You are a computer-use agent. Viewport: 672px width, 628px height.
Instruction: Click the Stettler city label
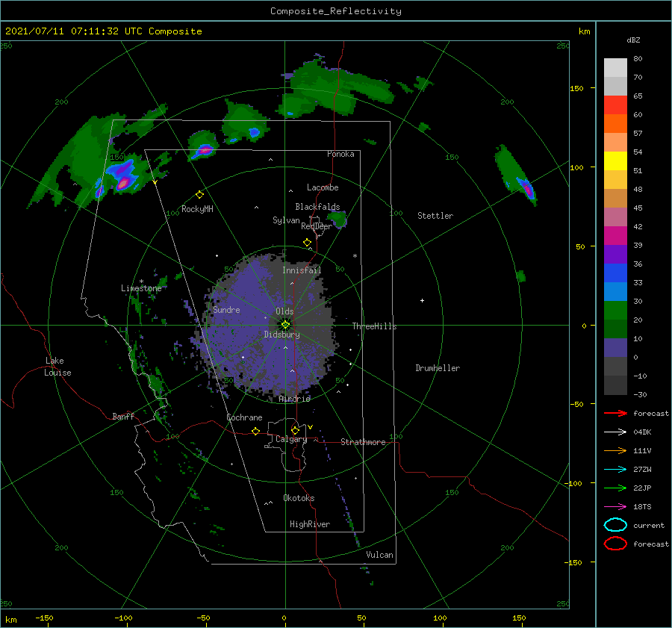click(x=435, y=216)
